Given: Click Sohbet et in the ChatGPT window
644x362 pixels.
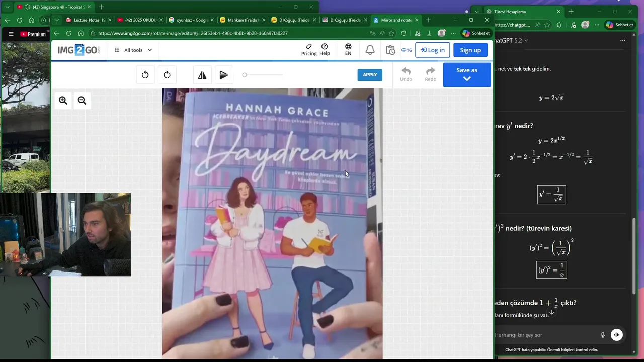Looking at the screenshot, I should tap(619, 25).
